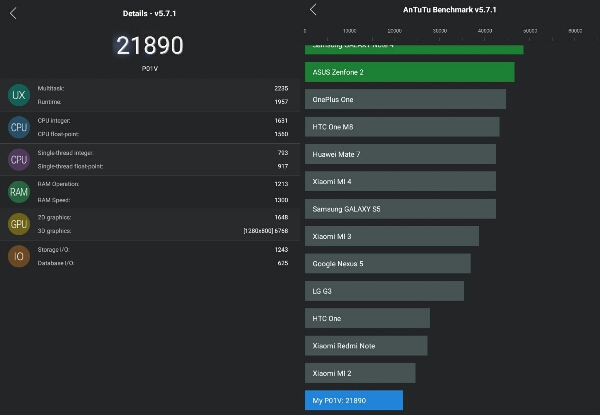Viewport: 600px width, 415px height.
Task: Tap the Xiaomi MI 2 bar
Action: click(360, 373)
